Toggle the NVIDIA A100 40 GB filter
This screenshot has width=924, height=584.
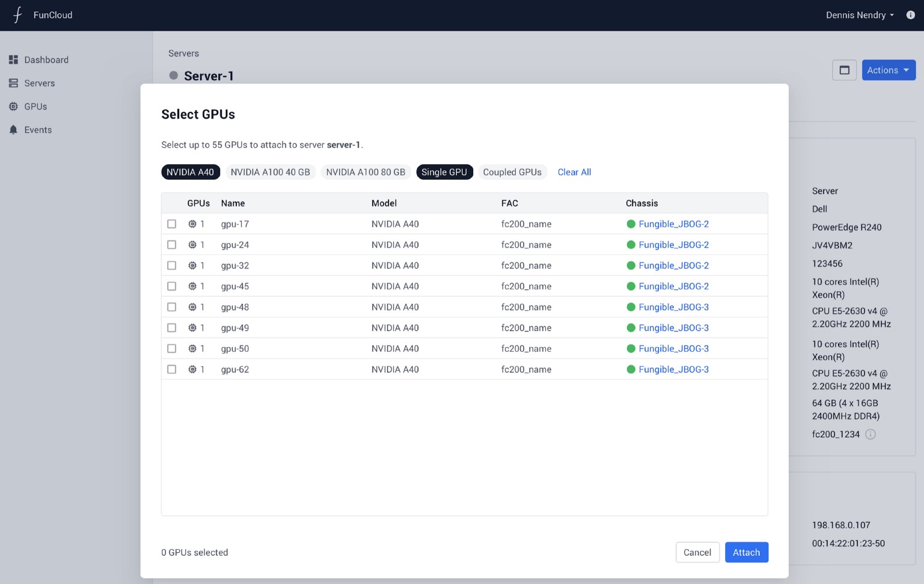click(270, 172)
